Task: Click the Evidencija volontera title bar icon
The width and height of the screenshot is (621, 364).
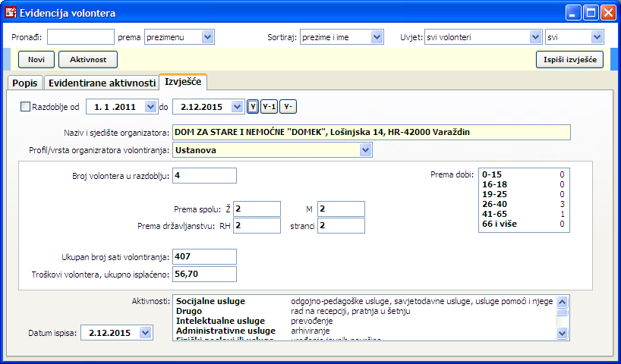Action: coord(11,12)
